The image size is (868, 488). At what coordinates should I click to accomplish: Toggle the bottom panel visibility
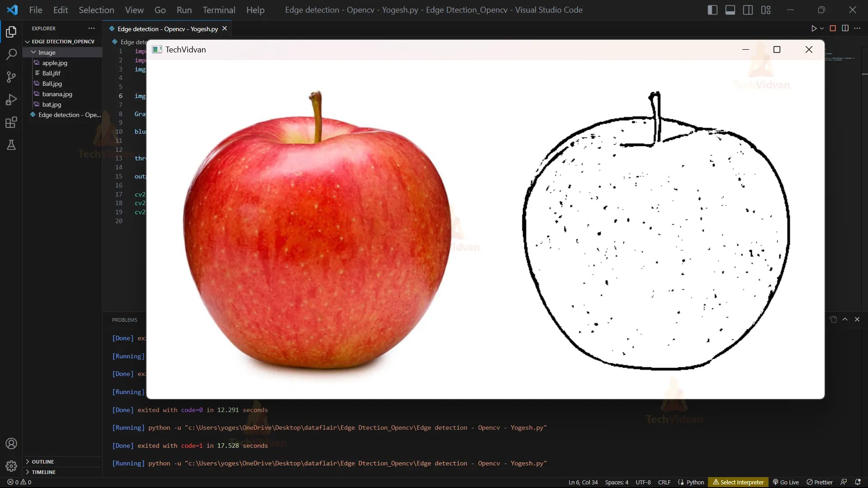pos(730,9)
